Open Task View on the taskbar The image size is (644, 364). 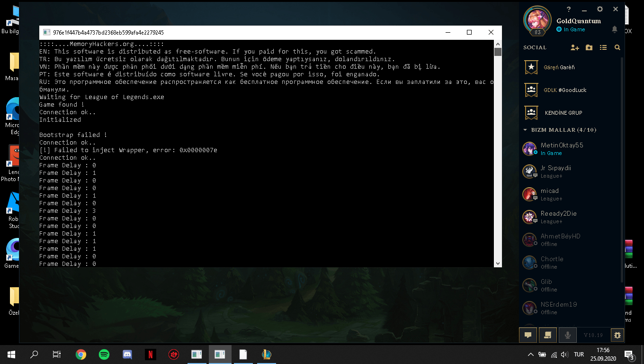coord(57,355)
